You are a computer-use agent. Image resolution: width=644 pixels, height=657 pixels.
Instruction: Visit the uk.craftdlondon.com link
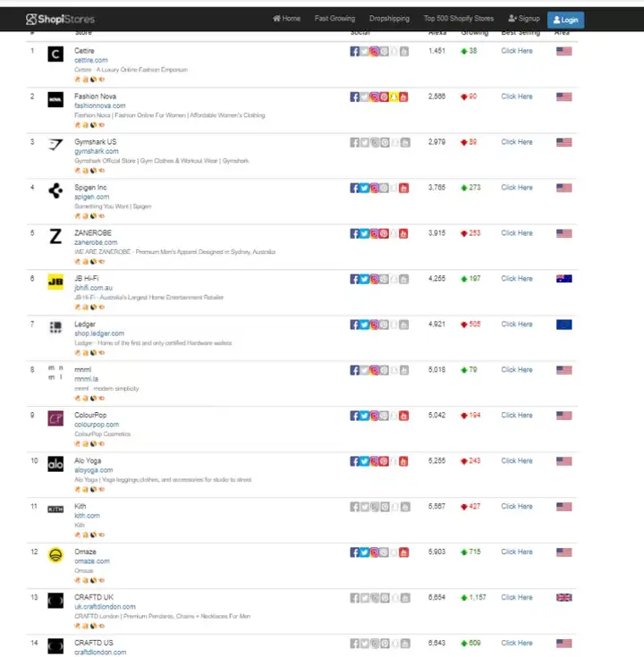coord(105,607)
